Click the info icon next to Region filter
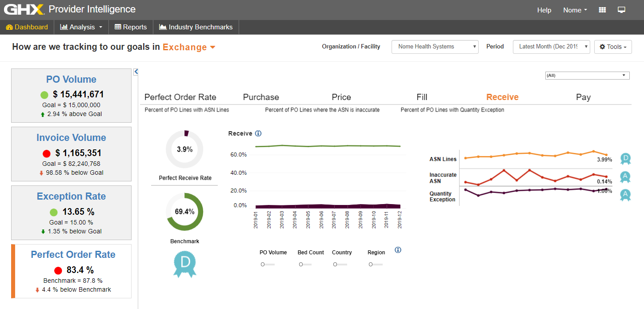Screen dimensions: 644x309 point(398,250)
